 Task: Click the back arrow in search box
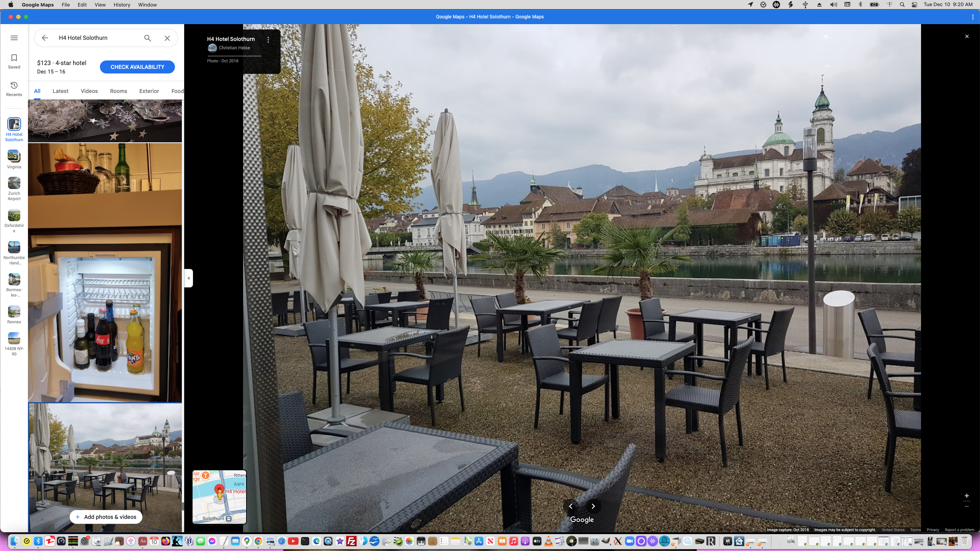(45, 38)
